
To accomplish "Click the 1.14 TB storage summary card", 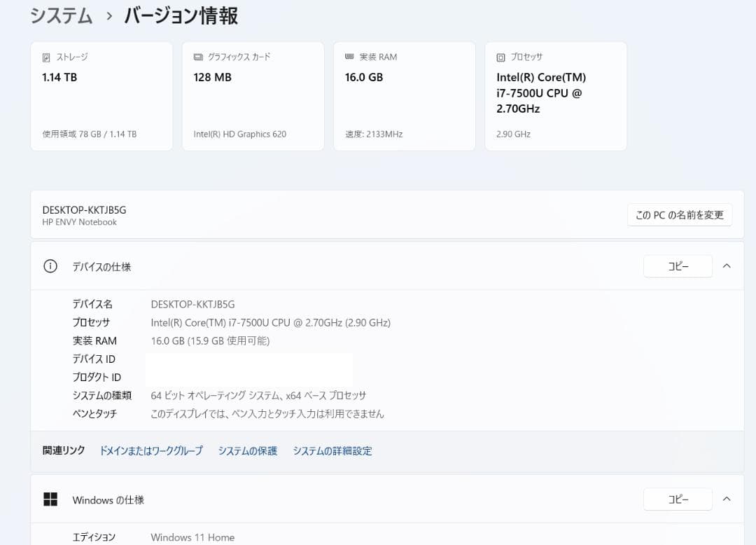I will coord(101,96).
